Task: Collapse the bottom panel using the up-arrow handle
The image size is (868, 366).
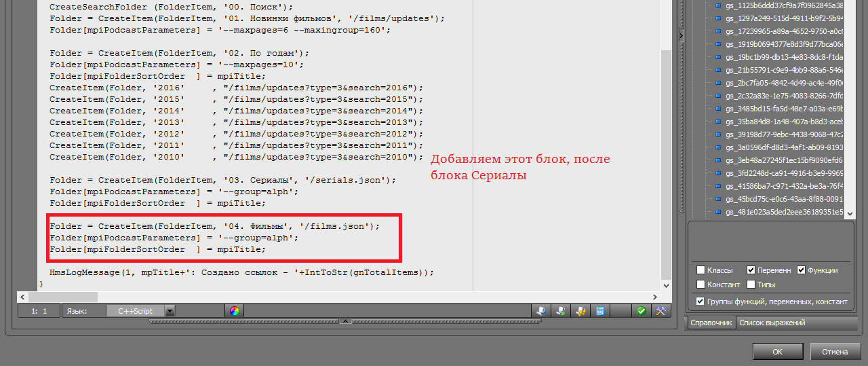Action: click(x=345, y=321)
